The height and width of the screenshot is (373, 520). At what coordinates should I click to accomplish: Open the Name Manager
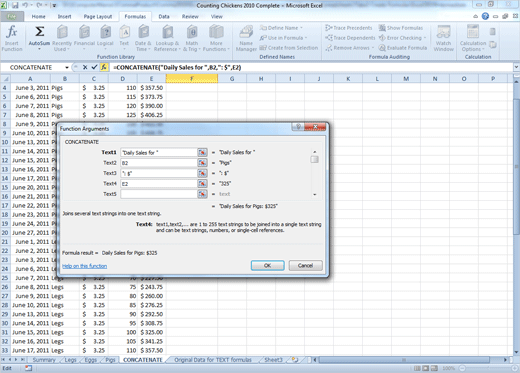(x=246, y=38)
